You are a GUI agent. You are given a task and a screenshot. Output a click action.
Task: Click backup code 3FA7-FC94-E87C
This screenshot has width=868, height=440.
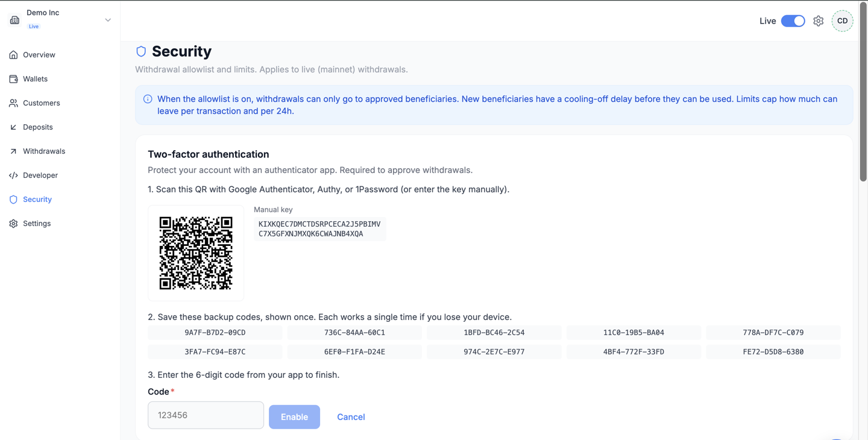pyautogui.click(x=215, y=352)
